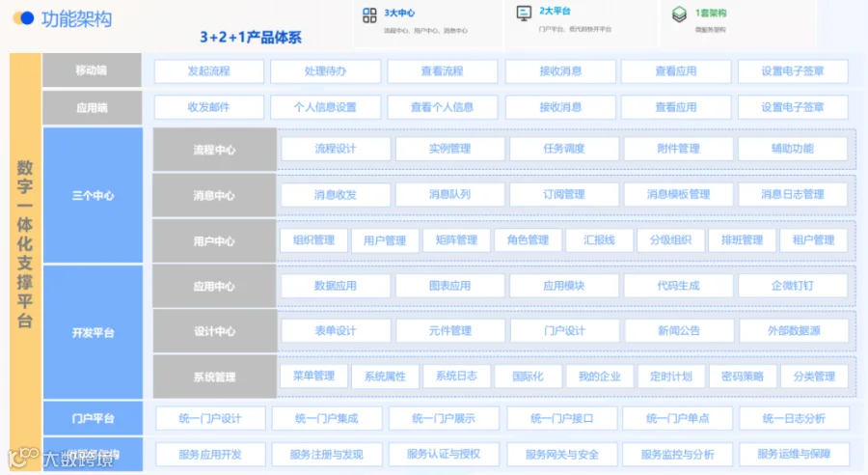
Task: Click the 企微钉钉 box
Action: point(793,286)
